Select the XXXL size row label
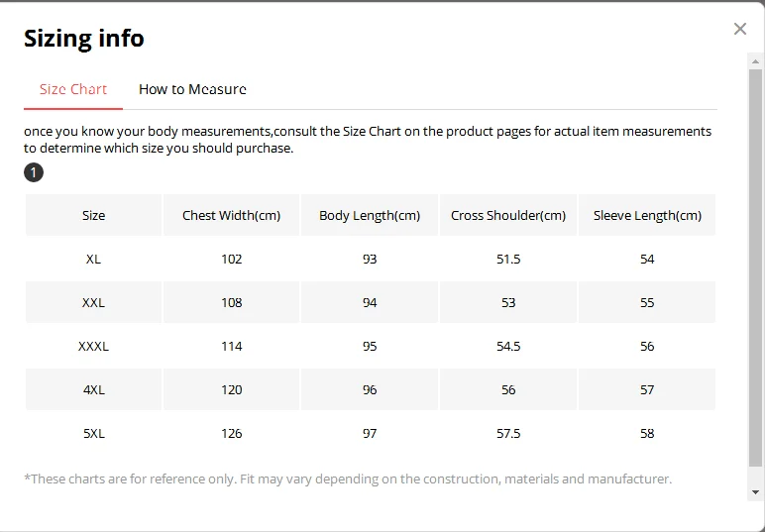The width and height of the screenshot is (765, 532). pos(94,346)
